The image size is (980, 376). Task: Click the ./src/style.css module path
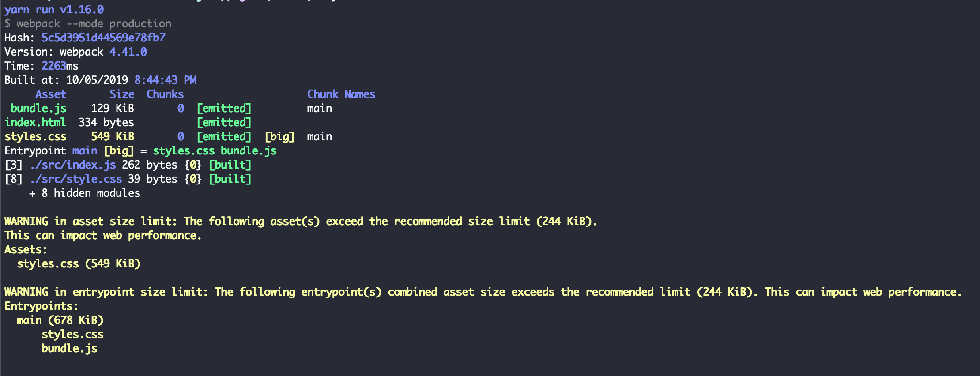tap(76, 179)
